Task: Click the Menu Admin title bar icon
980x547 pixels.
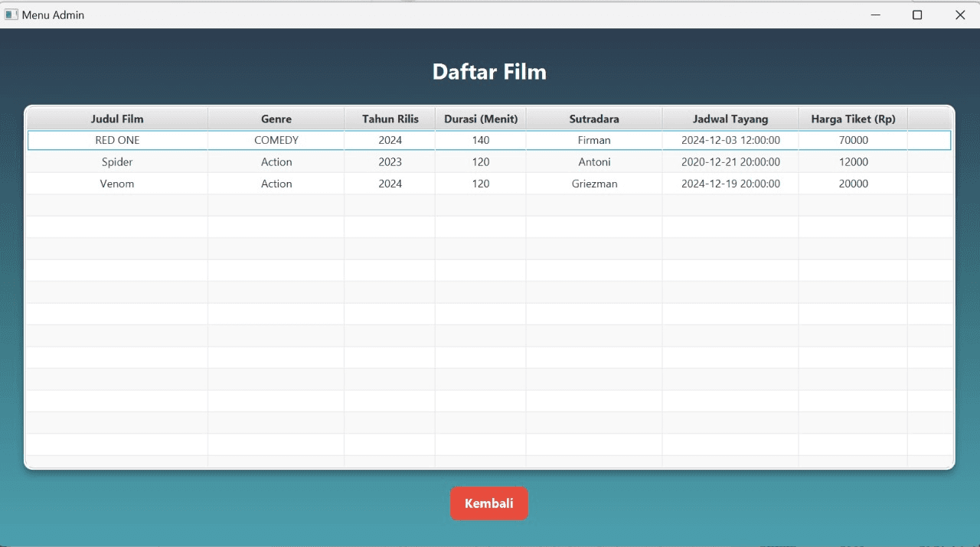Action: (11, 14)
